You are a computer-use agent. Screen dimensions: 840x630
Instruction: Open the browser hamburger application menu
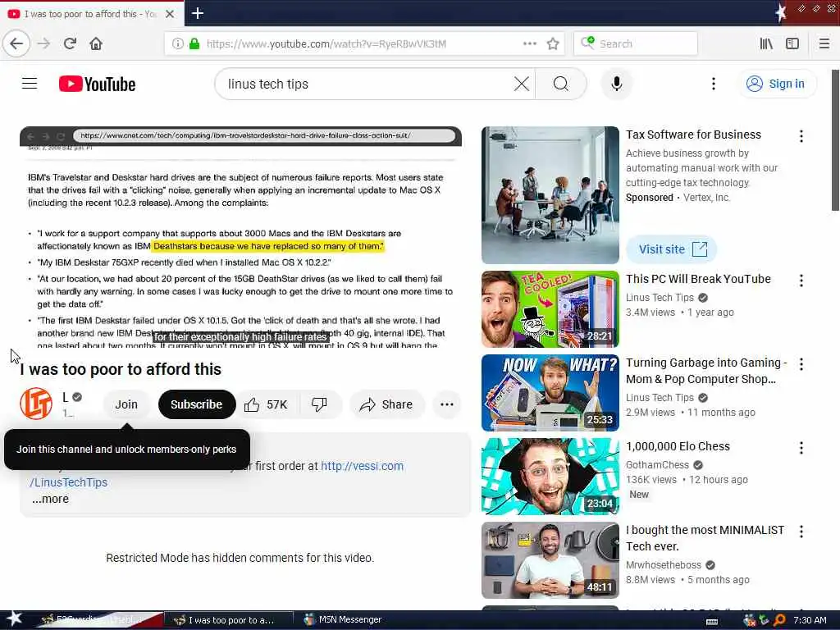click(824, 43)
